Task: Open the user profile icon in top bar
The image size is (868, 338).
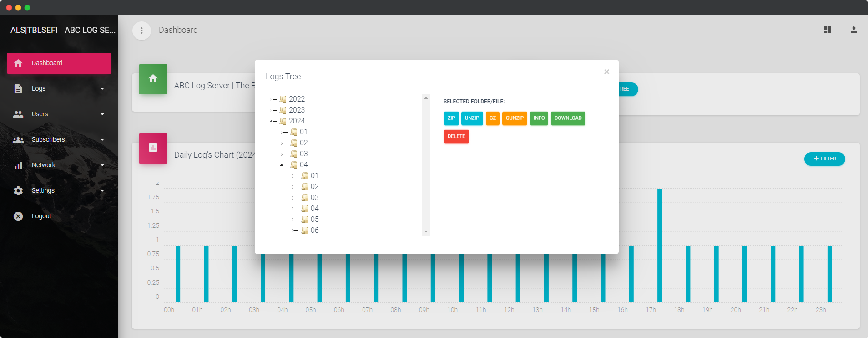Action: tap(854, 30)
